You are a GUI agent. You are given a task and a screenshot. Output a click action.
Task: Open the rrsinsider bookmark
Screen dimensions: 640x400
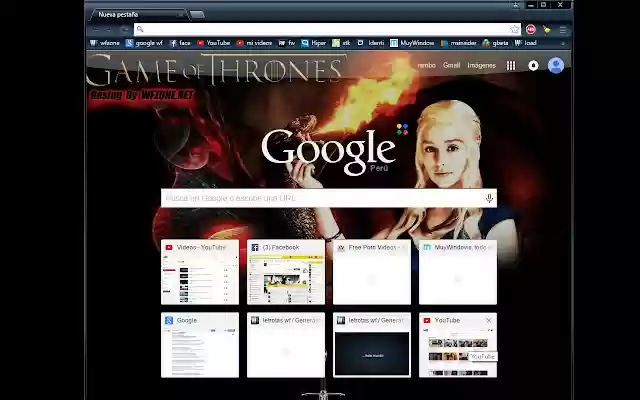point(458,43)
